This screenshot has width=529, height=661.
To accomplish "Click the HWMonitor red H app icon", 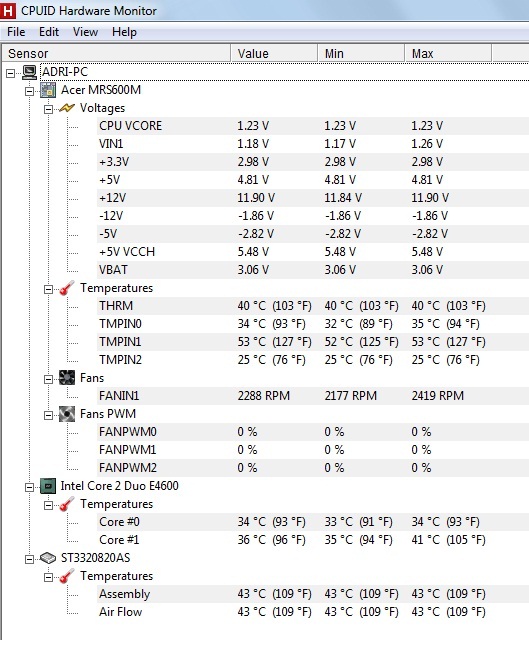I will (8, 11).
